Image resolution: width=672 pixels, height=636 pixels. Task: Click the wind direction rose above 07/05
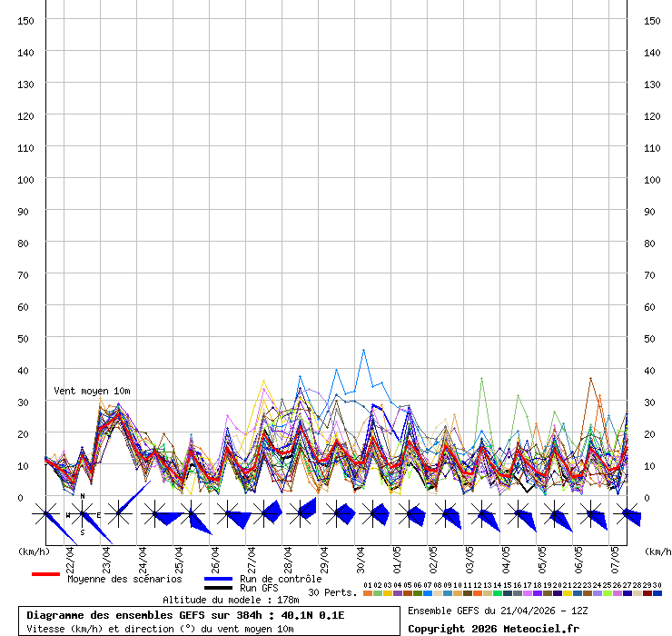[627, 514]
